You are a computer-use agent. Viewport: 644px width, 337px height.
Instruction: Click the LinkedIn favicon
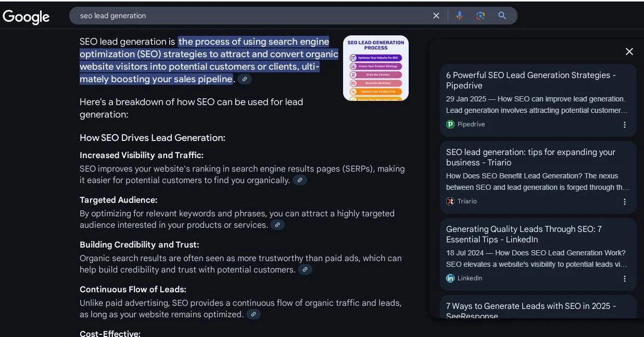point(450,278)
